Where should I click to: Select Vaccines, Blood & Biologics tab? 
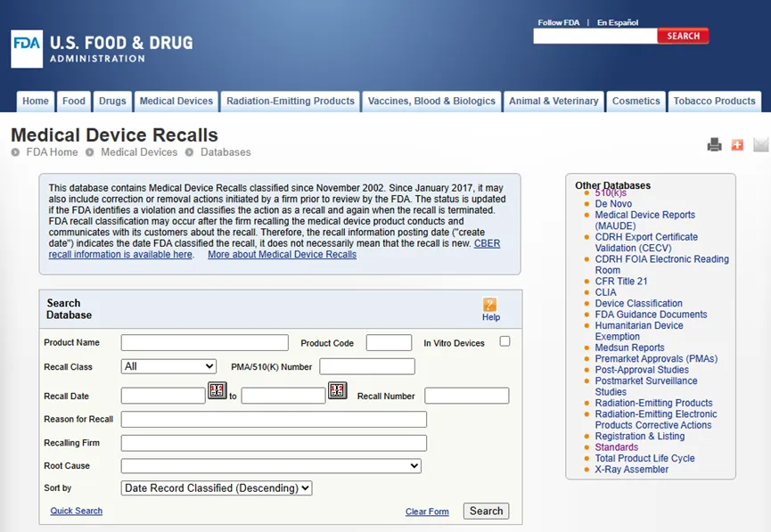pyautogui.click(x=431, y=102)
